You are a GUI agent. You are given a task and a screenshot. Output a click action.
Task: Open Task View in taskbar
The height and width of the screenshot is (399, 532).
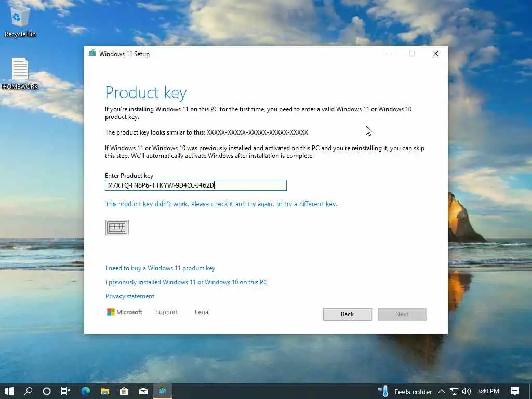[x=65, y=391]
